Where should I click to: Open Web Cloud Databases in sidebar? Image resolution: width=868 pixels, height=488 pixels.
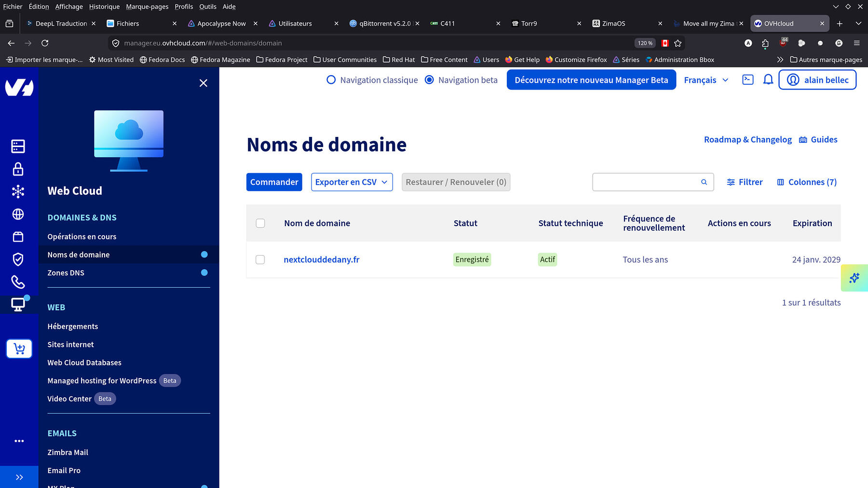click(84, 362)
